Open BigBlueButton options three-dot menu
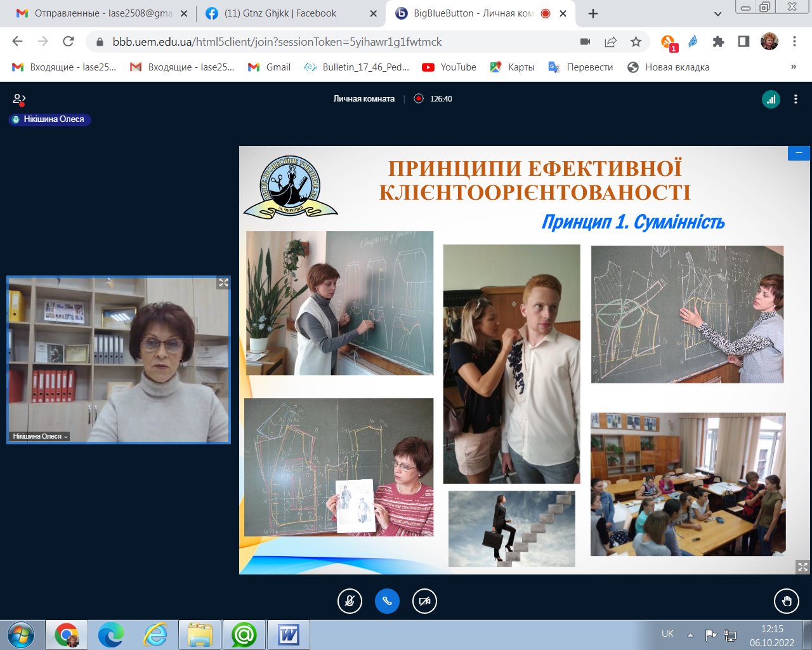The height and width of the screenshot is (650, 812). 796,99
